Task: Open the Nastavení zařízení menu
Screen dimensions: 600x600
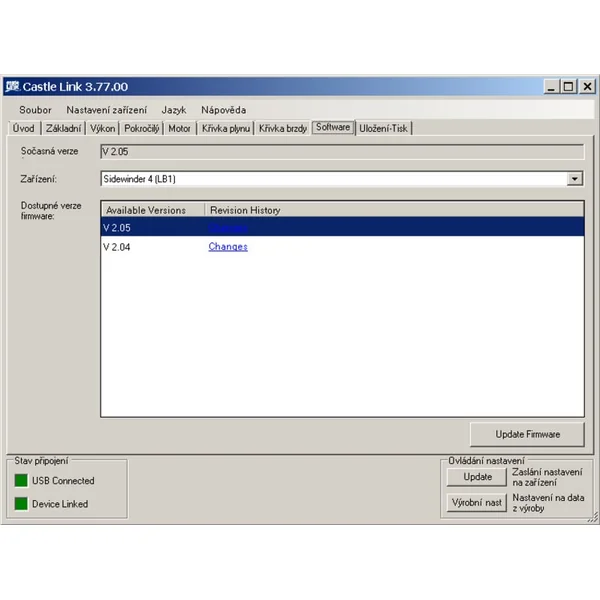Action: (x=106, y=109)
